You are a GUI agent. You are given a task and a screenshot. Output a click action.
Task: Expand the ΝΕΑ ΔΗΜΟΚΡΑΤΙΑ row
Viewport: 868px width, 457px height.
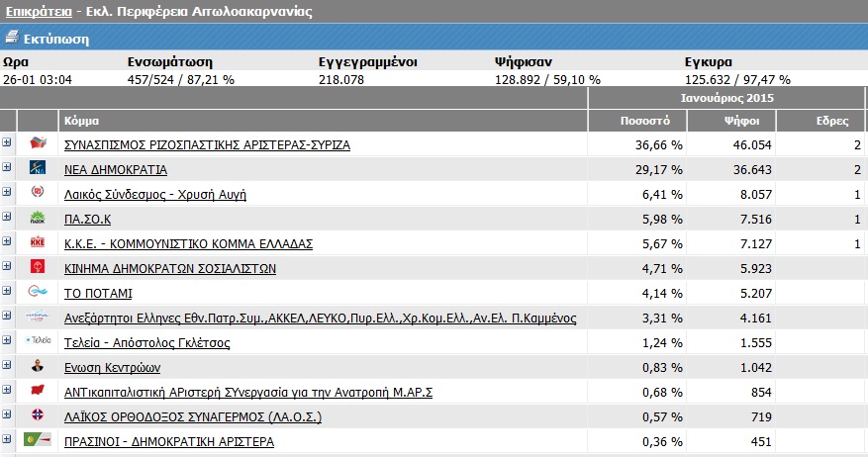click(7, 166)
